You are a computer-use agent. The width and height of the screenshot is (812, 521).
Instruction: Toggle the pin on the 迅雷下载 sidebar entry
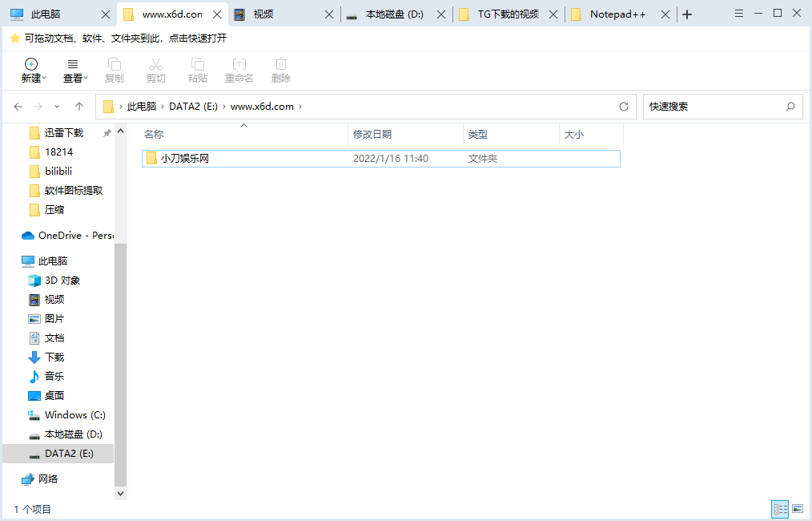(x=107, y=132)
